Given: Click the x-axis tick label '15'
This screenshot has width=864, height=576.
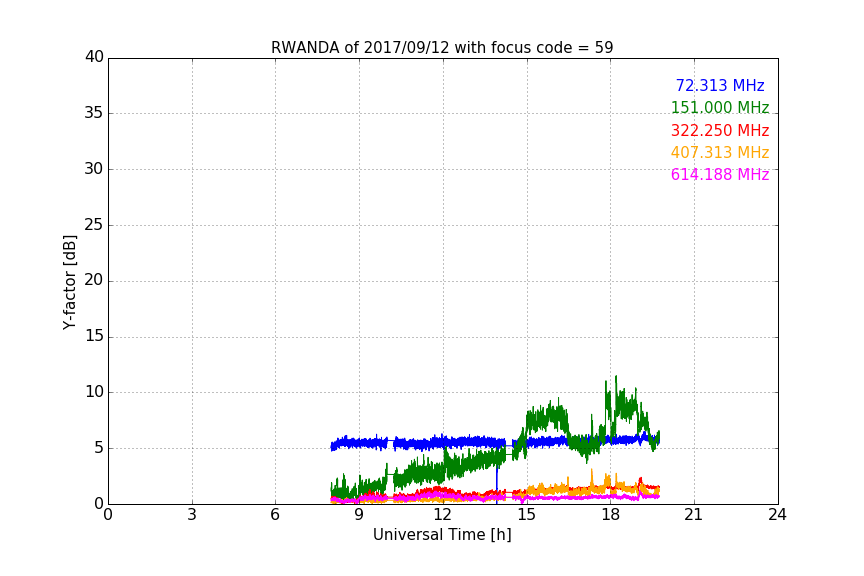Looking at the screenshot, I should (527, 515).
